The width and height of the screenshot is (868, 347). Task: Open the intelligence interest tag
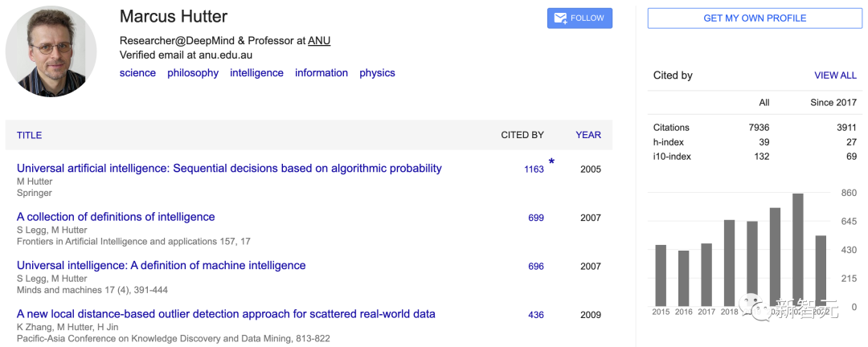coord(256,73)
